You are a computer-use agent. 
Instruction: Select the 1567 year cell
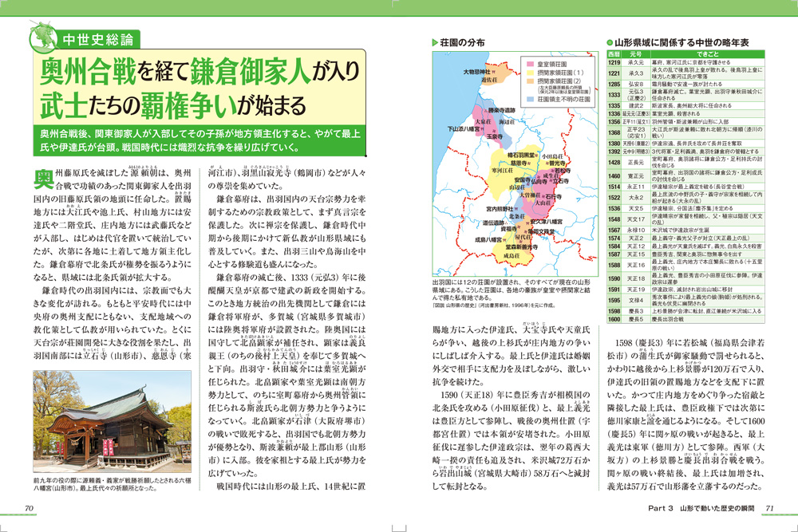[614, 230]
